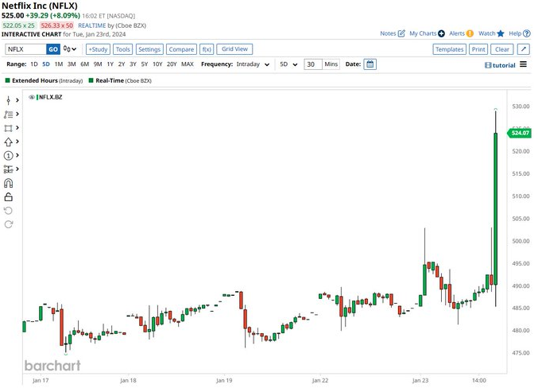The height and width of the screenshot is (392, 538).
Task: Select the 1M range
Action: (x=59, y=64)
